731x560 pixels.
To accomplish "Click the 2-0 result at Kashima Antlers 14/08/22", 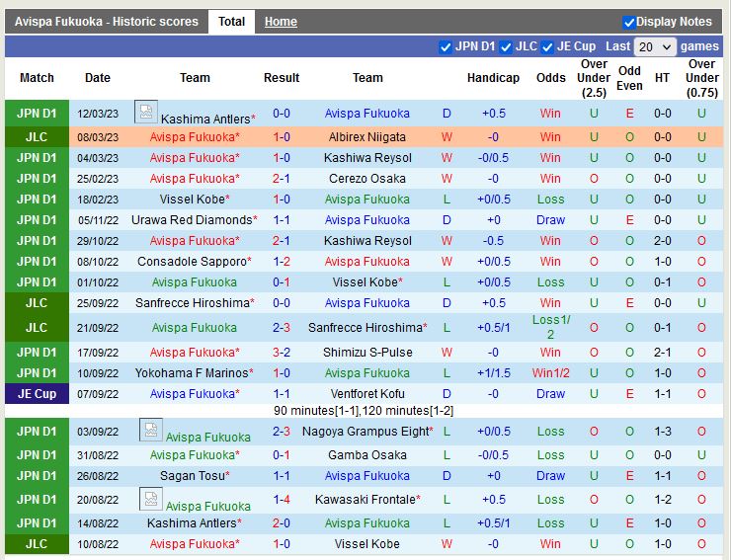I will tap(282, 523).
